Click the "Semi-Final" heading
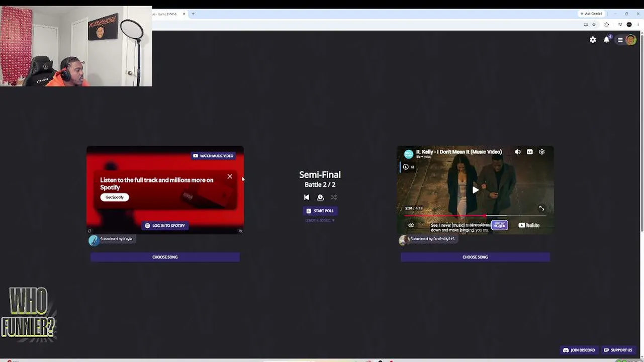The height and width of the screenshot is (362, 644). [320, 174]
